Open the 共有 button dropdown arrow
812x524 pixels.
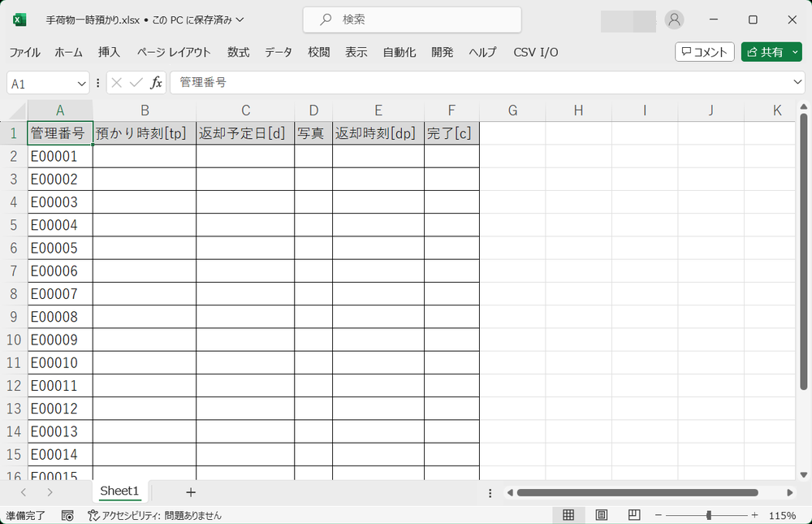795,52
